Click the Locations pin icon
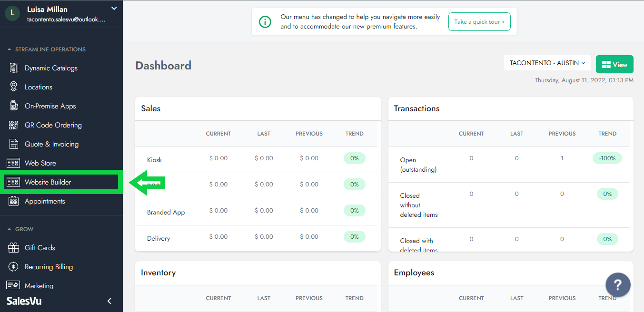 pos(14,87)
